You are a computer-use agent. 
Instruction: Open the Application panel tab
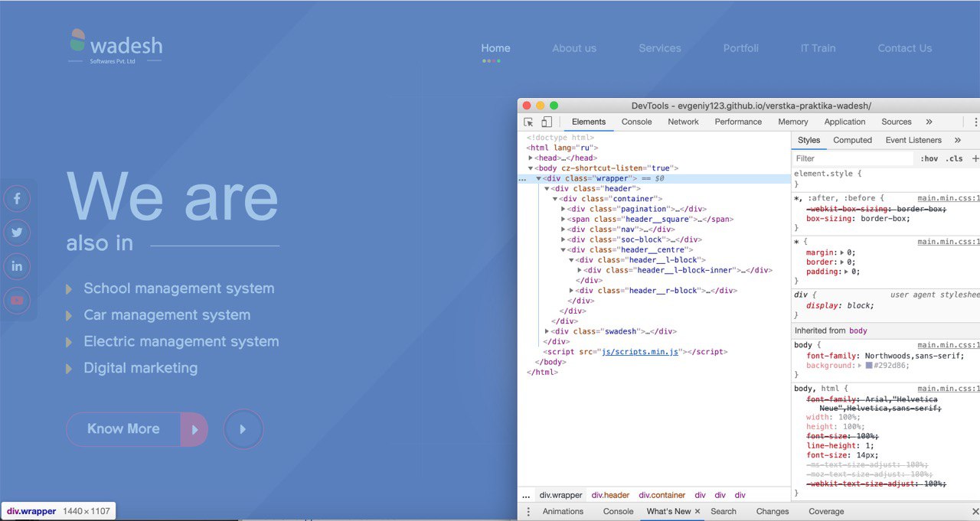click(x=844, y=122)
